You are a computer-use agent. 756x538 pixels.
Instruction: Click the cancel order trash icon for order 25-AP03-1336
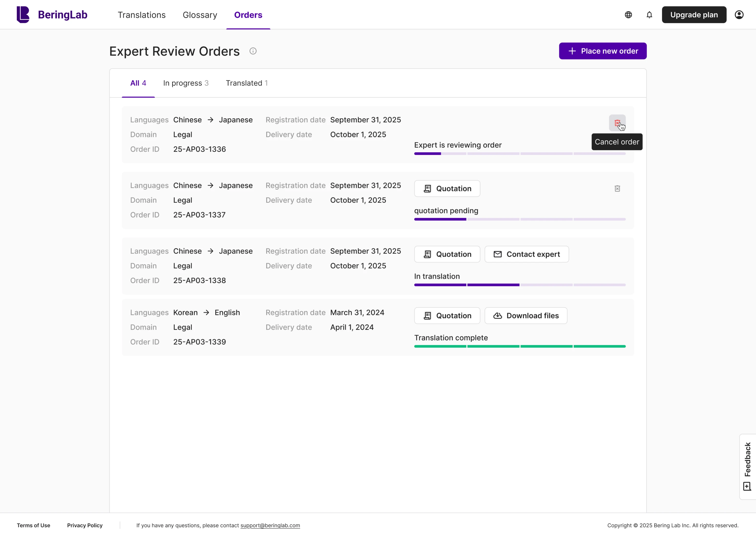point(617,123)
